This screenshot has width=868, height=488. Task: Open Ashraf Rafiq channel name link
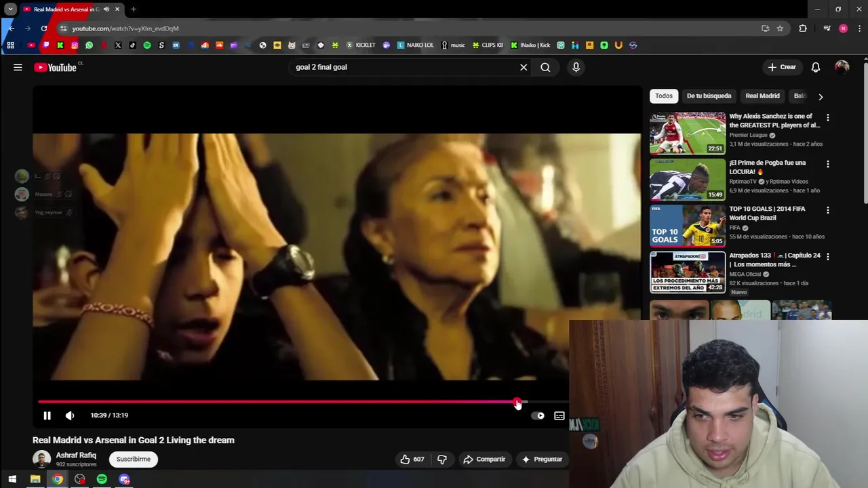tap(76, 455)
